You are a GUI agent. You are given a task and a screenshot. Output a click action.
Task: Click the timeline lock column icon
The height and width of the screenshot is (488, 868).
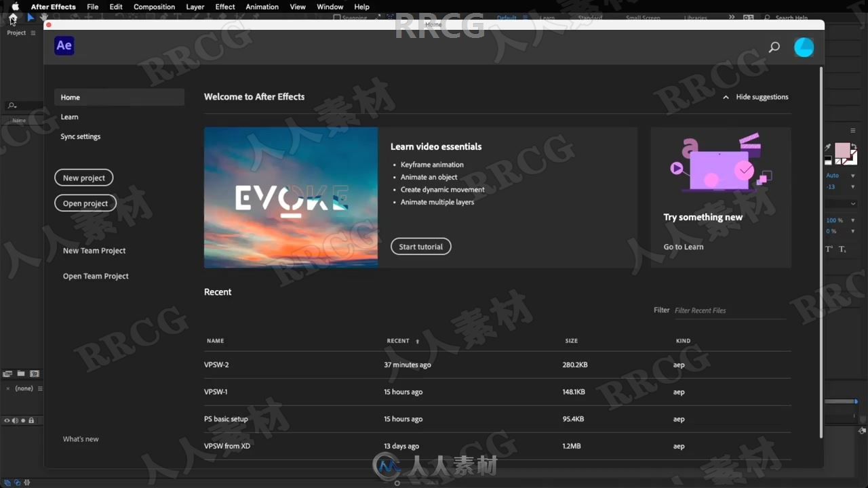click(31, 421)
